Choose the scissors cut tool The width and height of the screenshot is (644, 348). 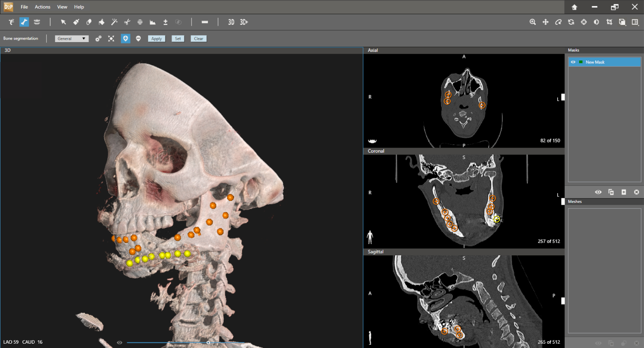point(127,22)
